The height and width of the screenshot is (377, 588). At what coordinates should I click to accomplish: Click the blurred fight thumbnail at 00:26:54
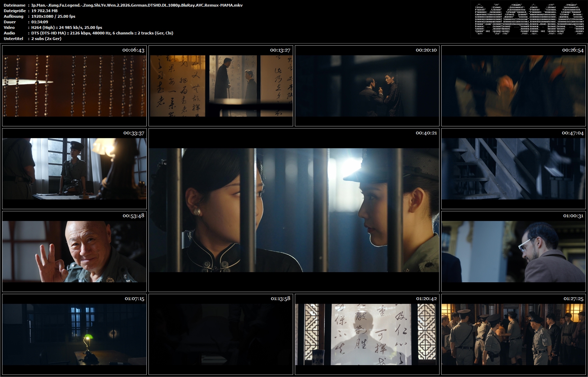[x=513, y=86]
